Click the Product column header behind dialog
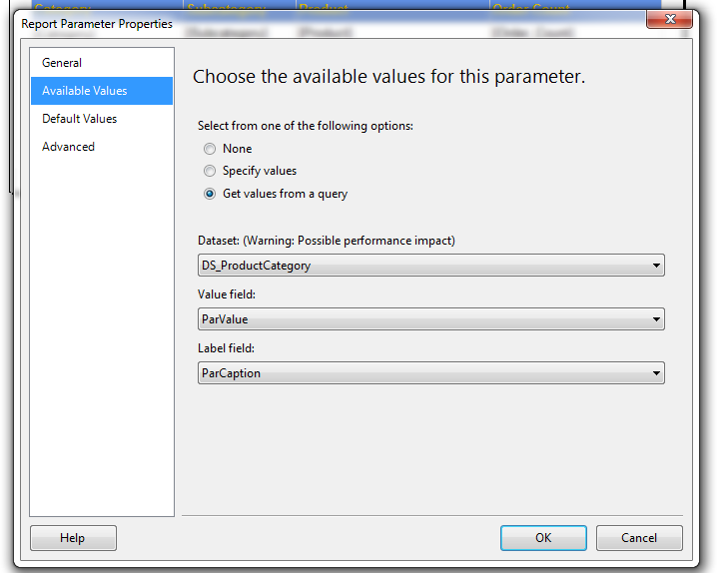Image resolution: width=728 pixels, height=573 pixels. (x=323, y=8)
